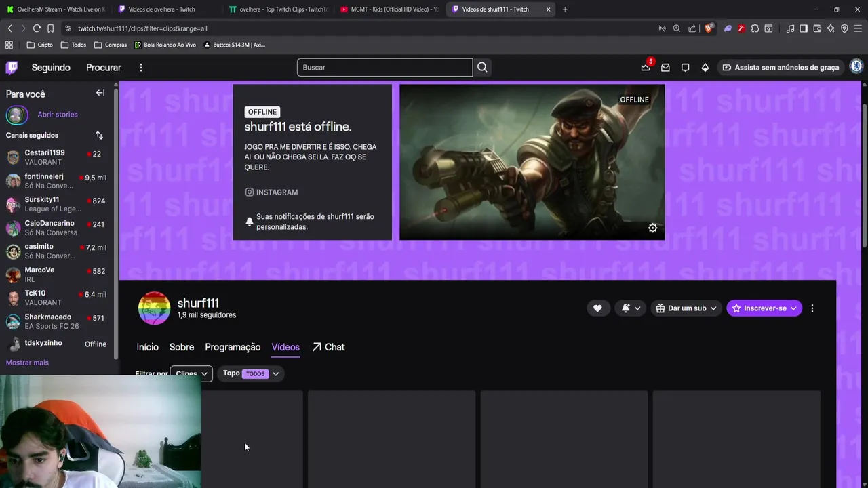Select the Vídeos channel tab
Viewport: 868px width, 488px height.
point(285,347)
